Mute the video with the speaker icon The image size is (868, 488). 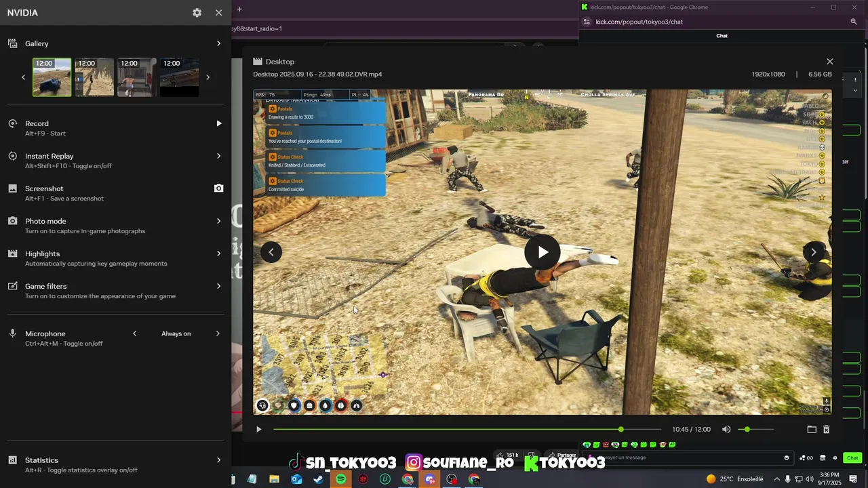(726, 429)
